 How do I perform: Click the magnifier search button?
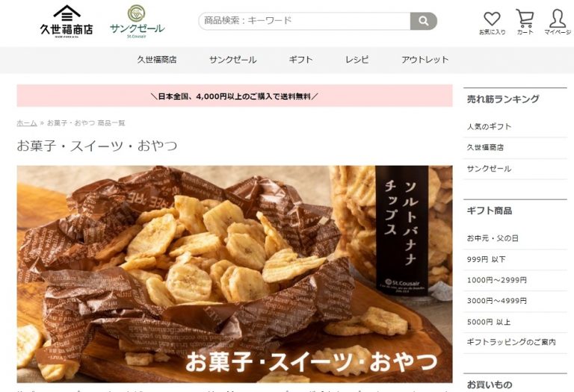point(424,21)
